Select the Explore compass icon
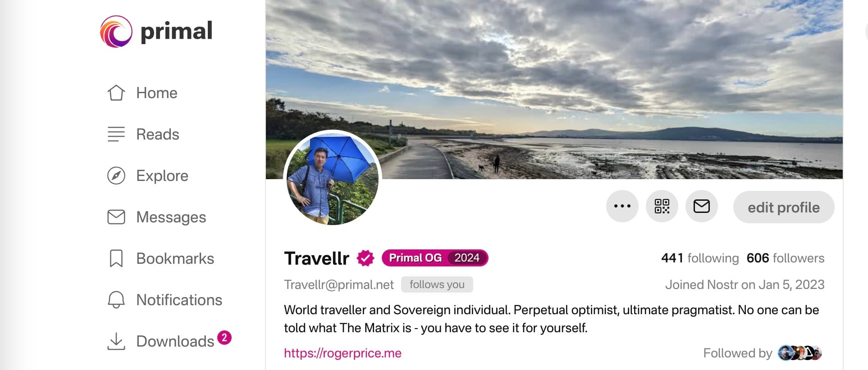This screenshot has height=370, width=868. 116,176
